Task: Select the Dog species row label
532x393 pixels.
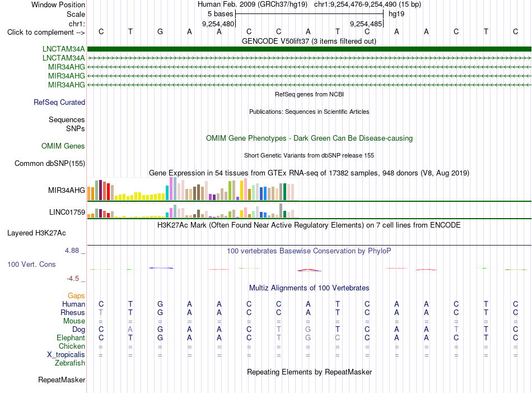Action: pyautogui.click(x=79, y=330)
